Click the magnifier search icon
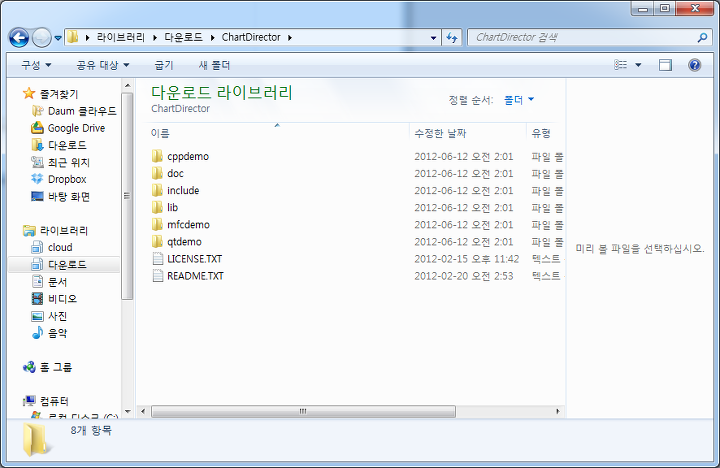The height and width of the screenshot is (468, 720). [702, 38]
